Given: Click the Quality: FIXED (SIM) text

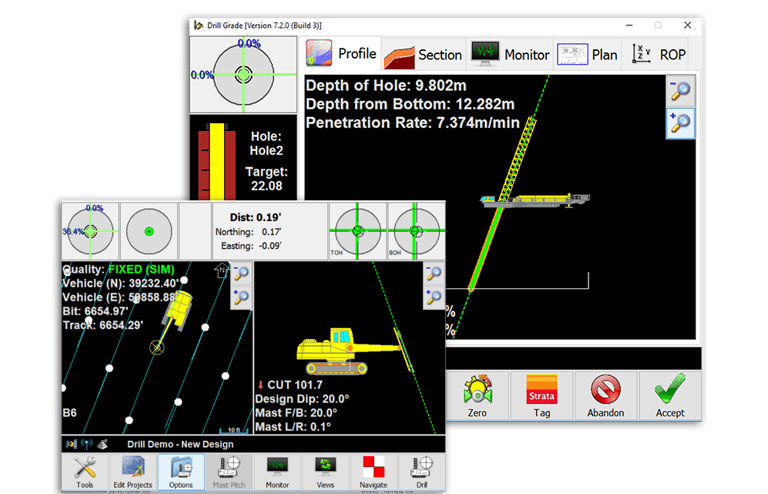Looking at the screenshot, I should point(118,269).
